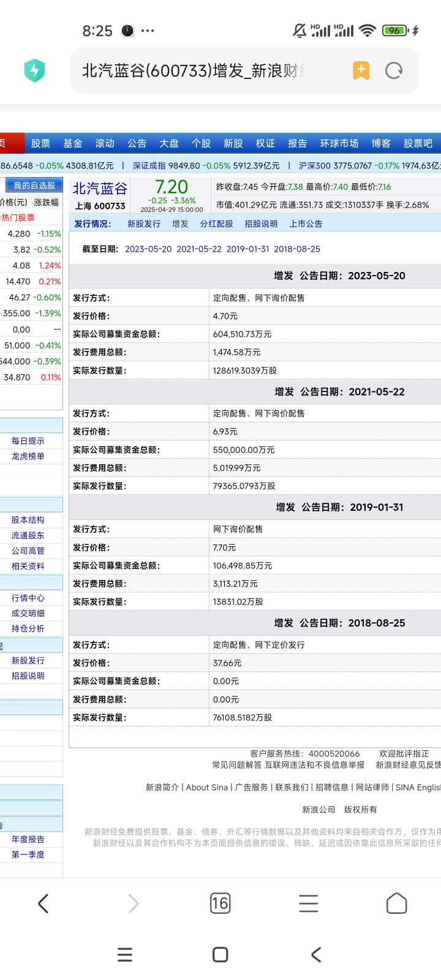Jump to date 2023-05-20
441x980 pixels.
point(148,249)
